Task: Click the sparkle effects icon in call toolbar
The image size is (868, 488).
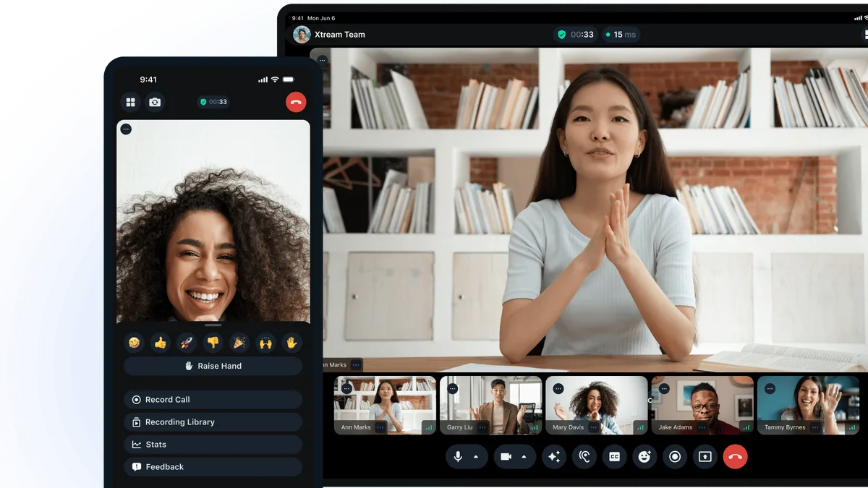Action: (x=554, y=457)
